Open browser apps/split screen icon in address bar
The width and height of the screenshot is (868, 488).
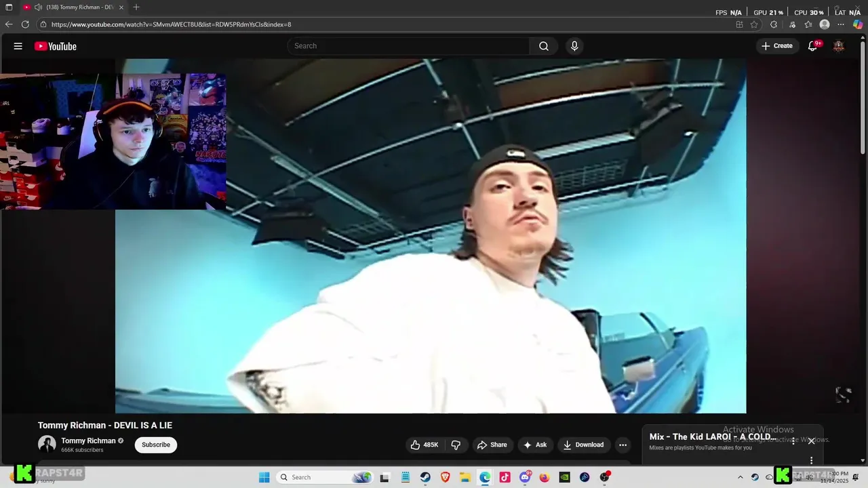(x=739, y=24)
